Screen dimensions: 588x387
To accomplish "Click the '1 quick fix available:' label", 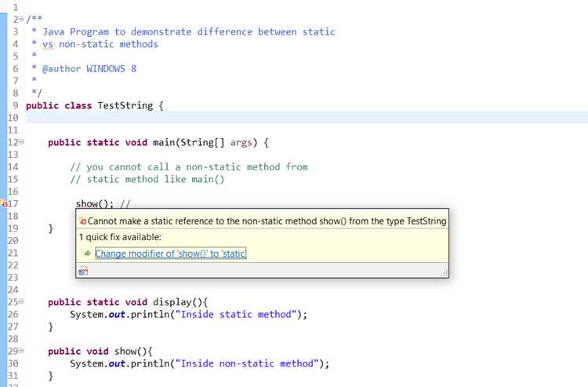I will pyautogui.click(x=120, y=237).
